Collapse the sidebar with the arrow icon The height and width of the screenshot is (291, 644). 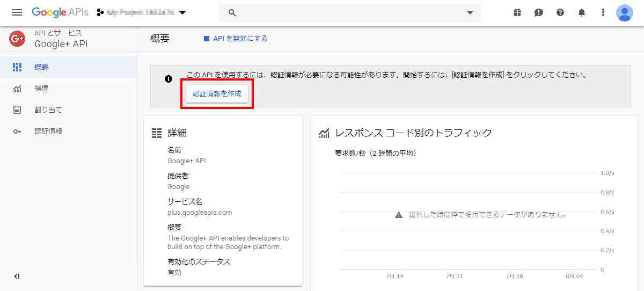(17, 277)
